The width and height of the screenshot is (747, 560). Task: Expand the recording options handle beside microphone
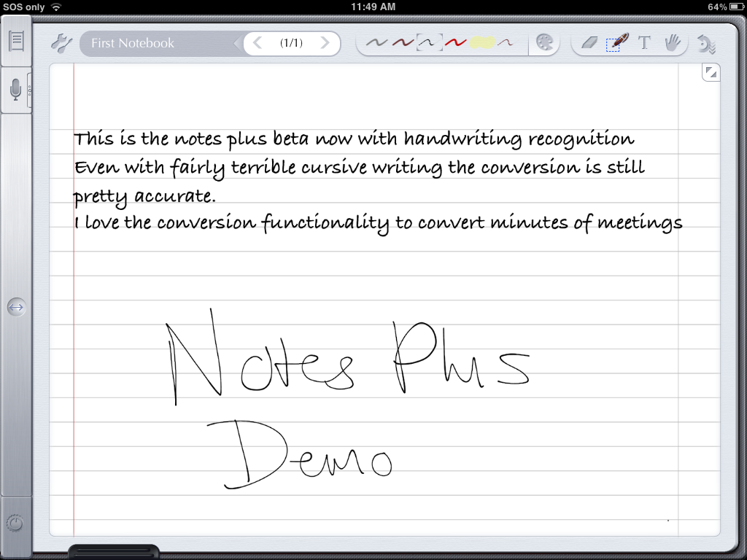tap(29, 90)
